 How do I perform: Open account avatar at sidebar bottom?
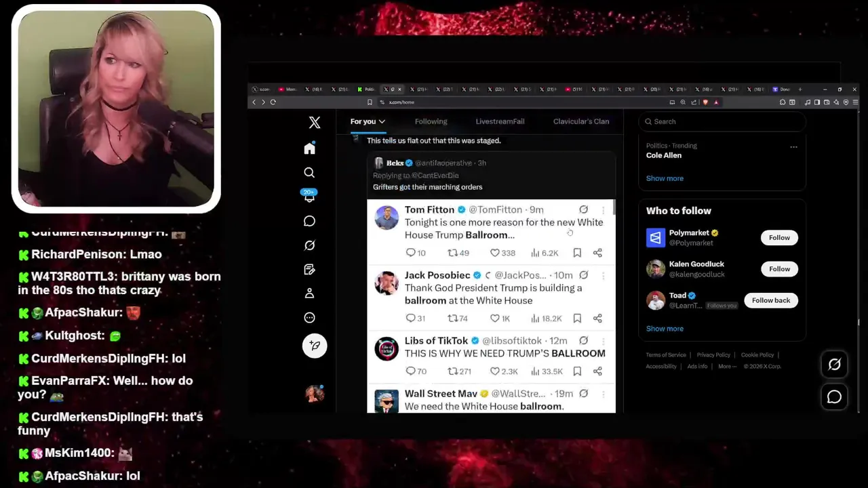coord(315,394)
